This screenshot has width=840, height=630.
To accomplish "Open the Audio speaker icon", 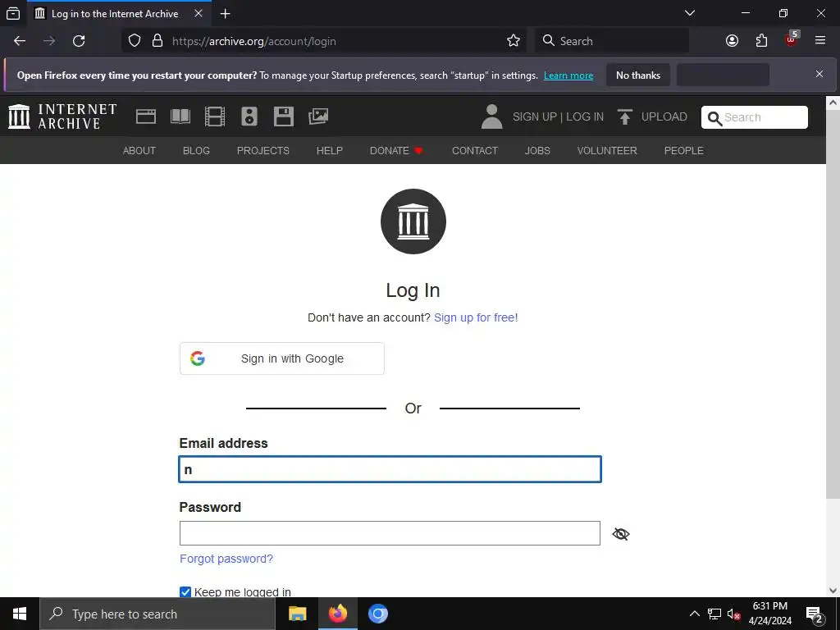I will [249, 116].
